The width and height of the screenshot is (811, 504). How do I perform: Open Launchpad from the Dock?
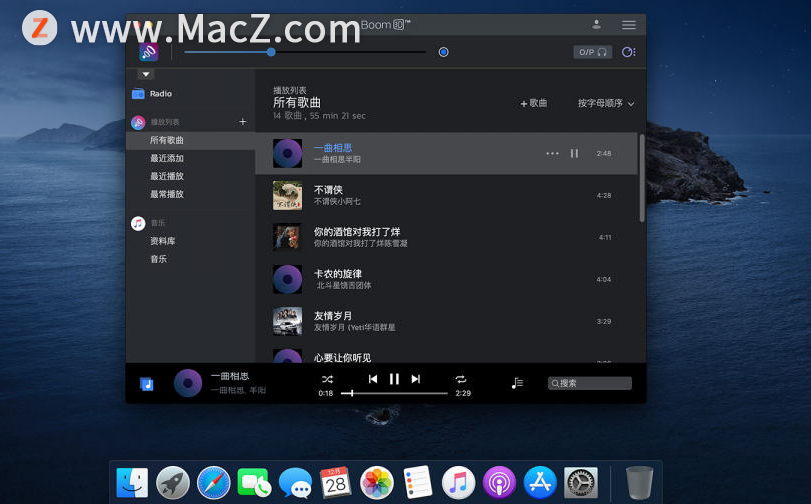point(173,483)
